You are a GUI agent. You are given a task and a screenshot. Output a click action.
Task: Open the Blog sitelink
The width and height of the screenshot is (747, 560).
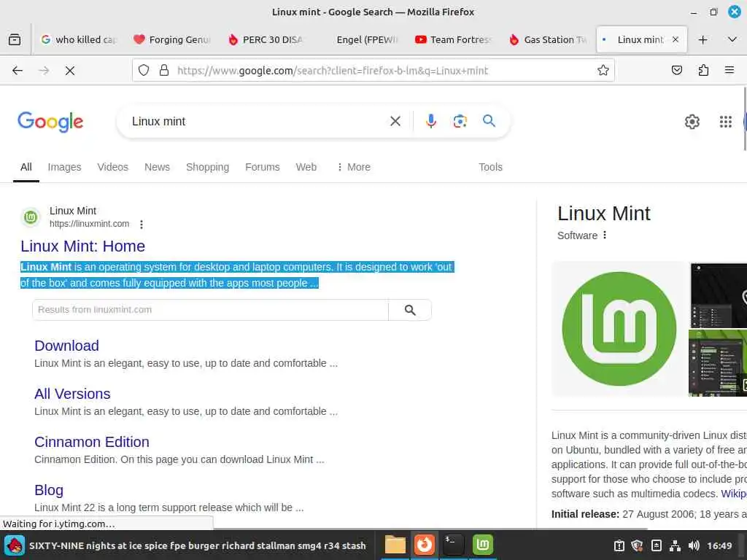49,490
